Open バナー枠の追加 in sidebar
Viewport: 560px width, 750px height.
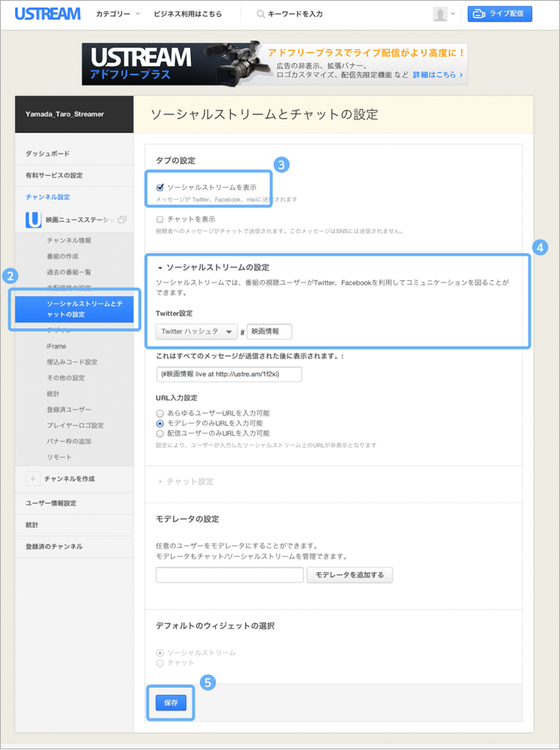pos(69,441)
